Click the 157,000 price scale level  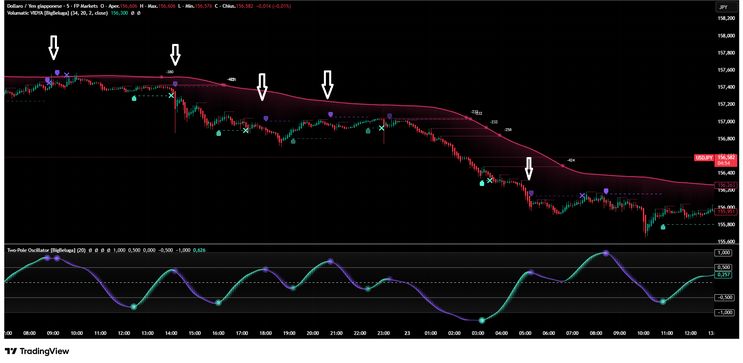point(725,121)
